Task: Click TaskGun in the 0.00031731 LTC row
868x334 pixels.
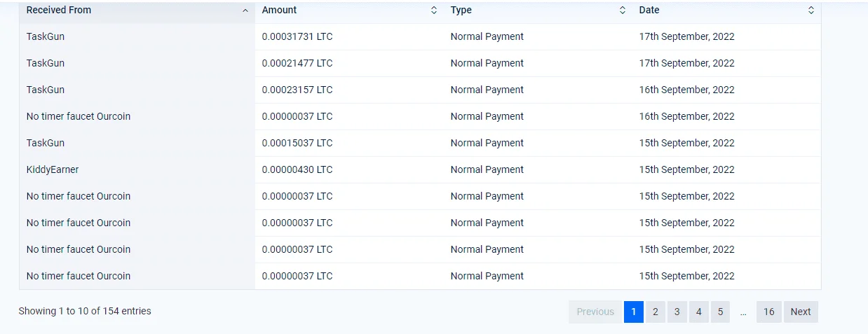Action: 46,36
